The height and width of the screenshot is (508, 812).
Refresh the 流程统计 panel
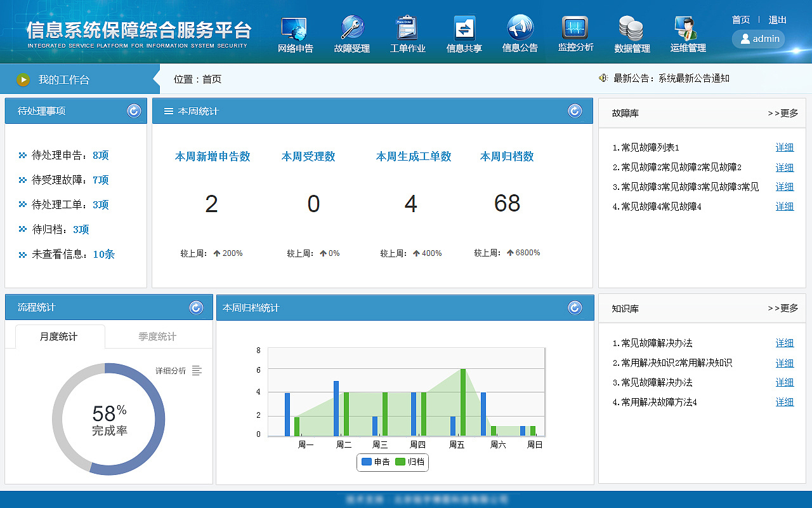tap(196, 308)
